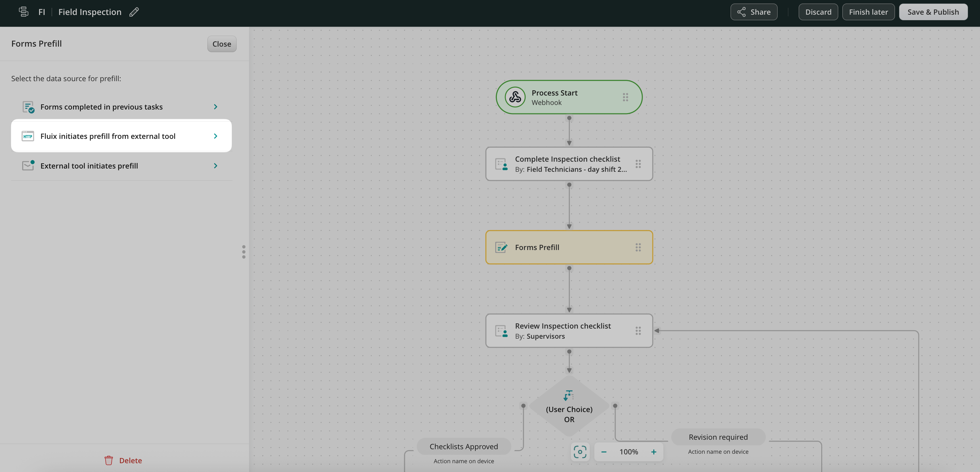Expand Forms completed in previous tasks chevron
Image resolution: width=980 pixels, height=472 pixels.
click(x=215, y=107)
